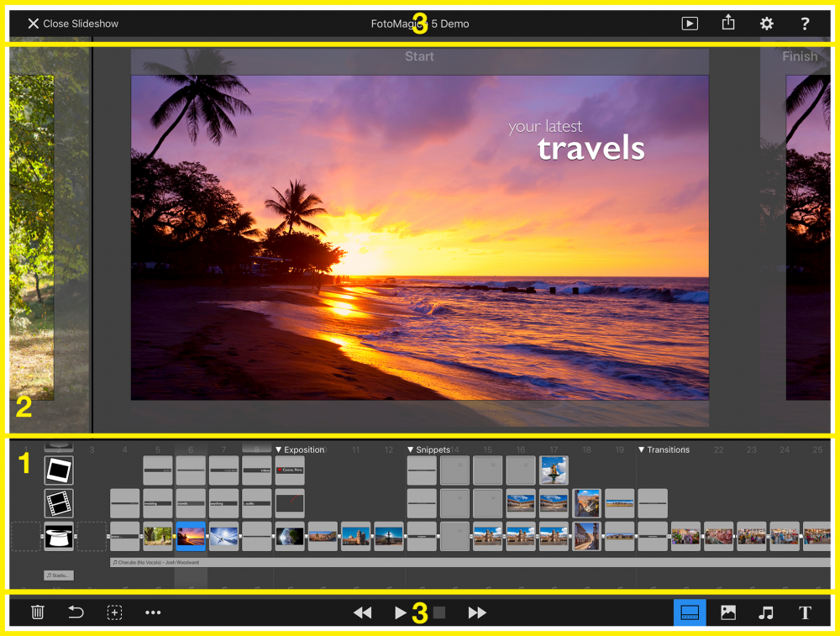The image size is (840, 636).
Task: Click the Finish label above the stage
Action: click(x=800, y=56)
